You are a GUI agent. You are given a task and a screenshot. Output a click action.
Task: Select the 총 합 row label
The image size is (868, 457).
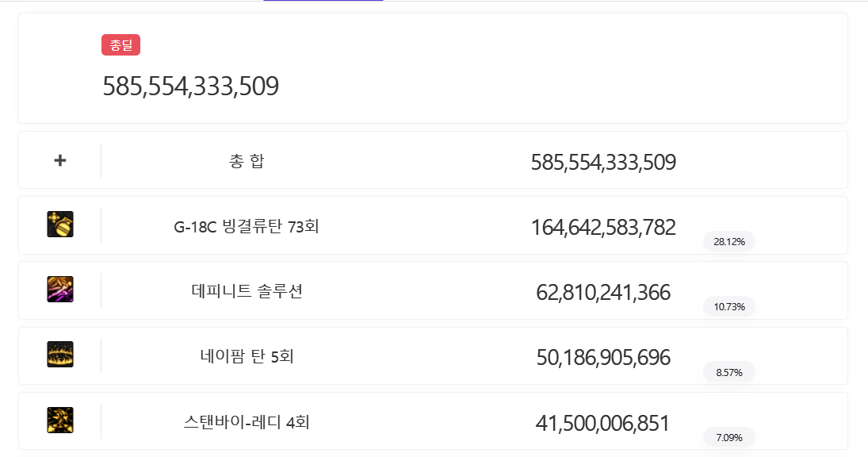tap(247, 161)
